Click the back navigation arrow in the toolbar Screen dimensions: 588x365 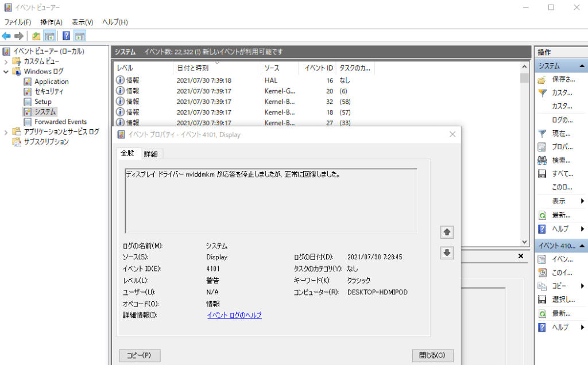click(x=7, y=36)
